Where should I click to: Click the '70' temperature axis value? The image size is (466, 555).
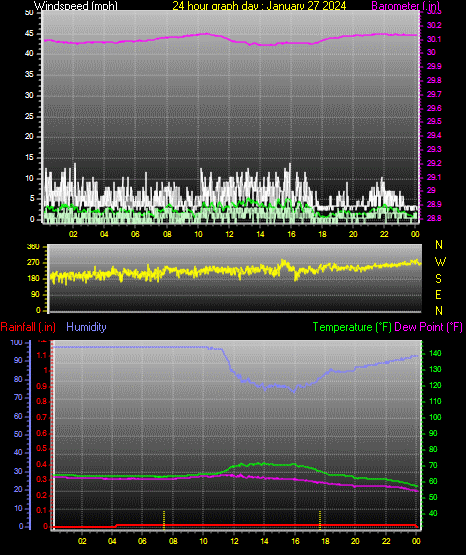click(433, 465)
